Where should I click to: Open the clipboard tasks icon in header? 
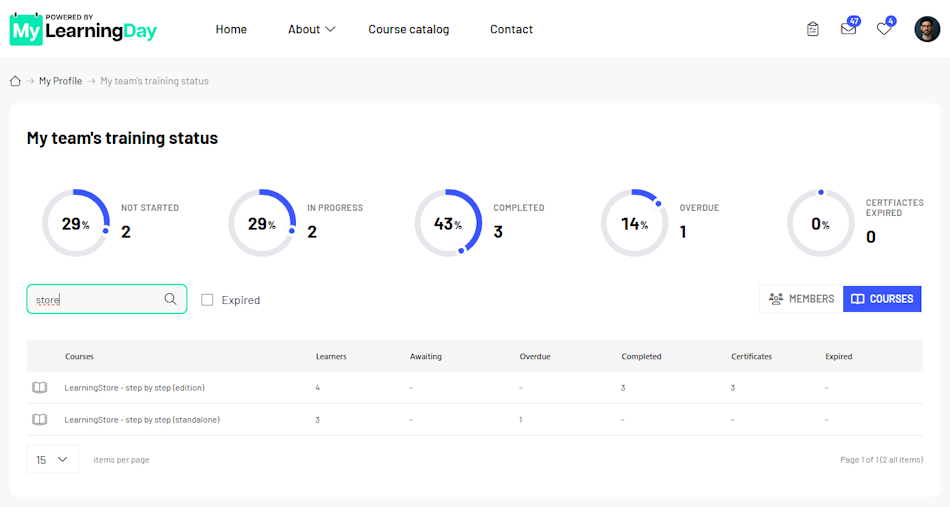(812, 28)
